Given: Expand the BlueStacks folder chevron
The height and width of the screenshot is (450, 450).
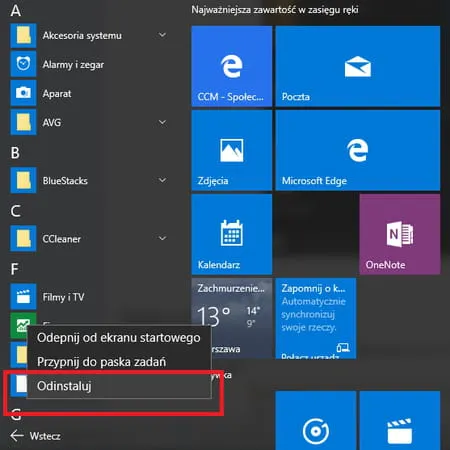Looking at the screenshot, I should (x=162, y=180).
